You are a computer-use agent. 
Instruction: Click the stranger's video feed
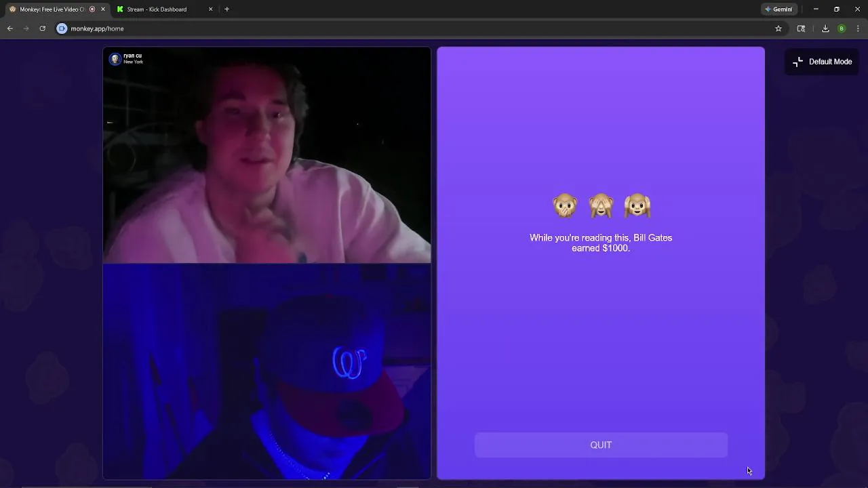coord(267,155)
